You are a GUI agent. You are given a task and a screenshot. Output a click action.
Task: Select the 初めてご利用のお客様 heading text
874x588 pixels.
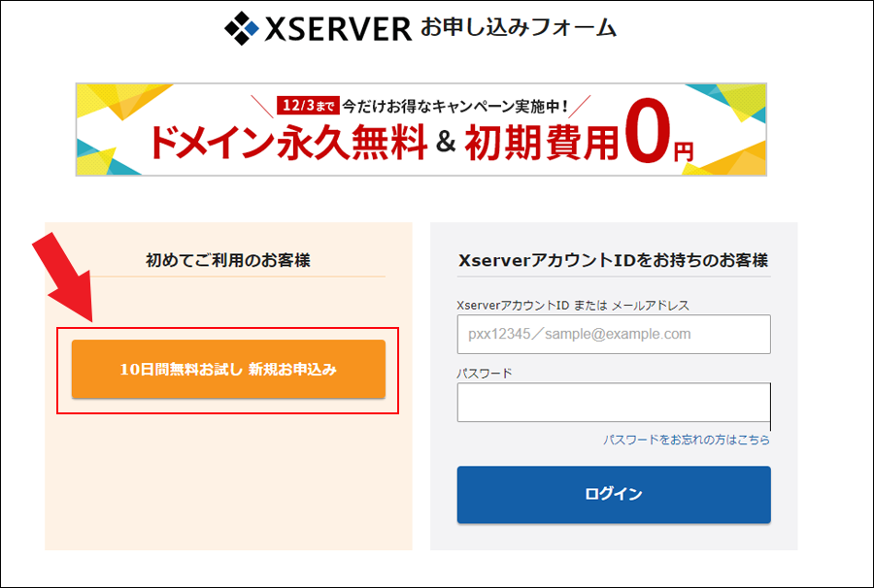click(228, 260)
